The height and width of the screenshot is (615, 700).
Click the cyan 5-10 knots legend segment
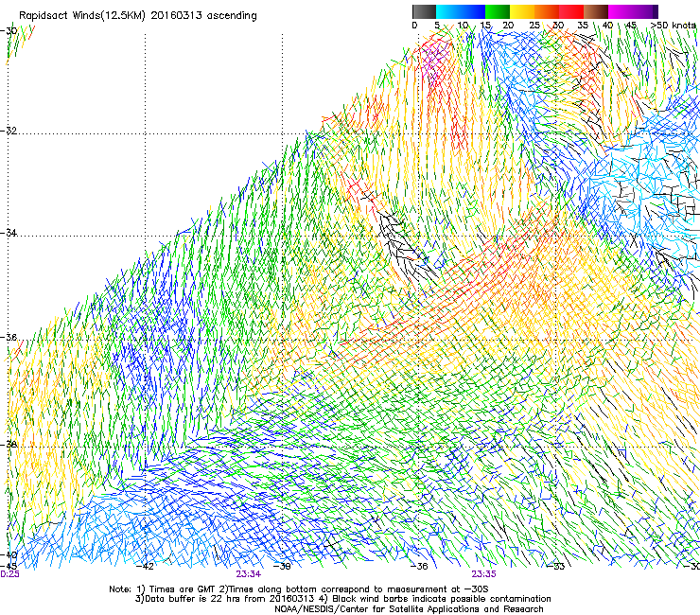click(447, 11)
